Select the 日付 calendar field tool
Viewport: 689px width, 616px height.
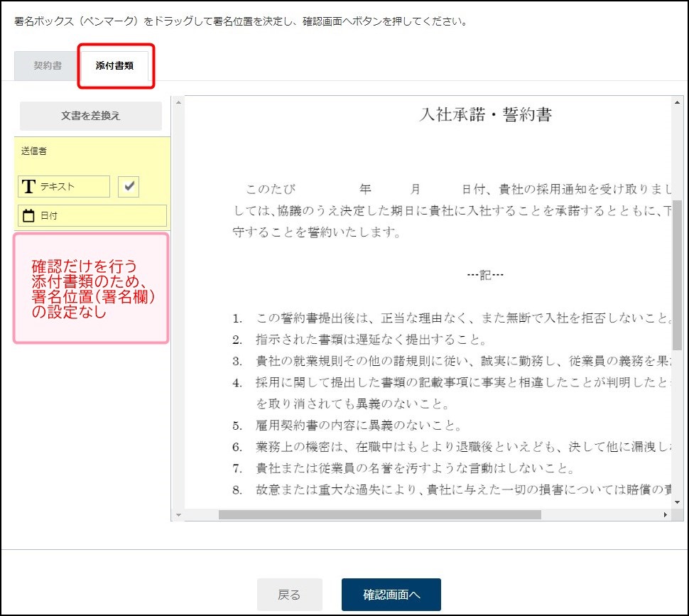92,216
